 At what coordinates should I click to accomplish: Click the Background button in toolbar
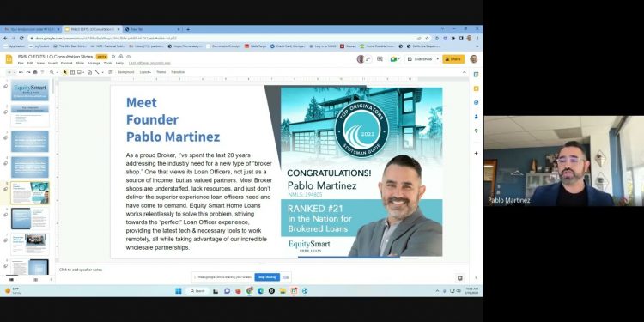[x=125, y=72]
